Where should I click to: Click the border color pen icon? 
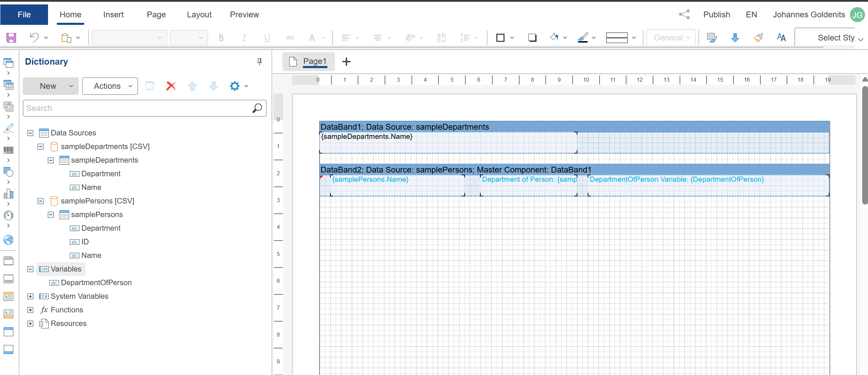coord(583,37)
